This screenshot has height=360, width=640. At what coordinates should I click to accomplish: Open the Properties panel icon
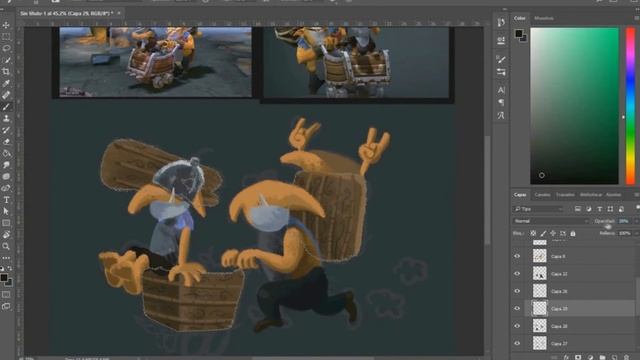point(501,40)
